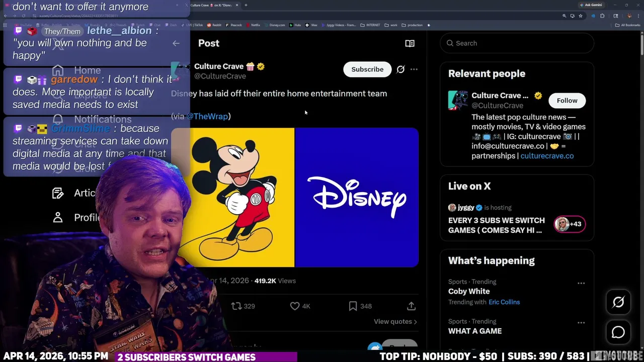
Task: Open the Netflix bookmark
Action: [253, 25]
